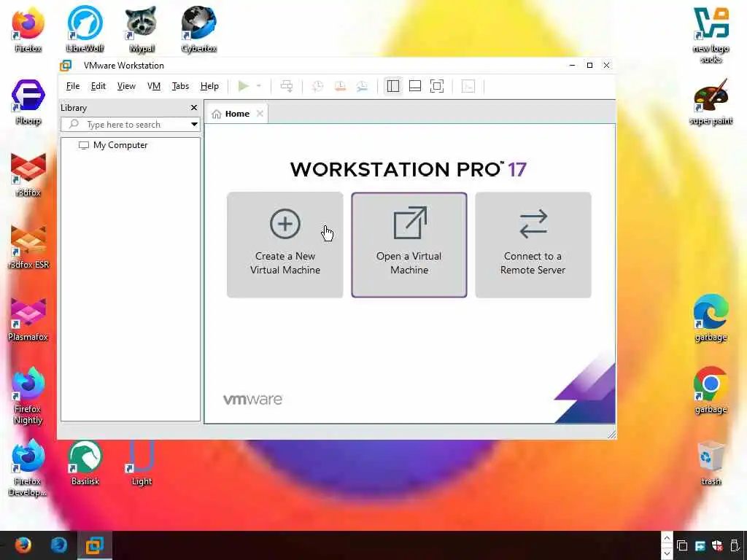The width and height of the screenshot is (747, 560).
Task: Maximize the VMware Workstation window
Action: tap(589, 65)
